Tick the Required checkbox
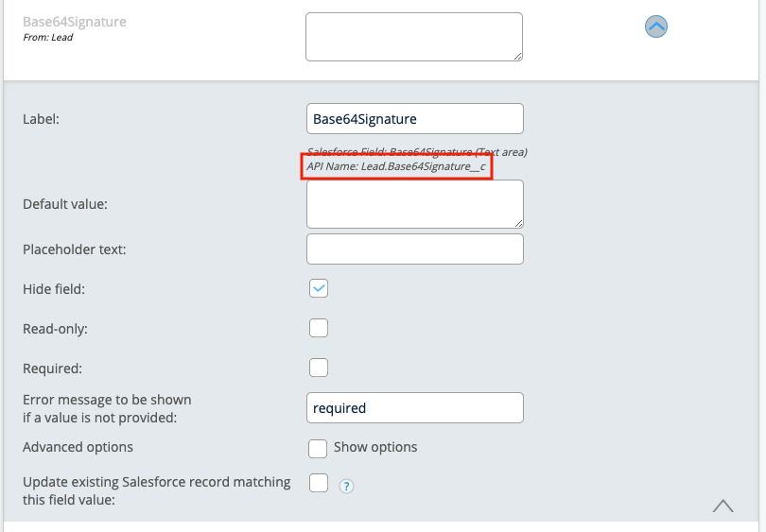 coord(319,368)
